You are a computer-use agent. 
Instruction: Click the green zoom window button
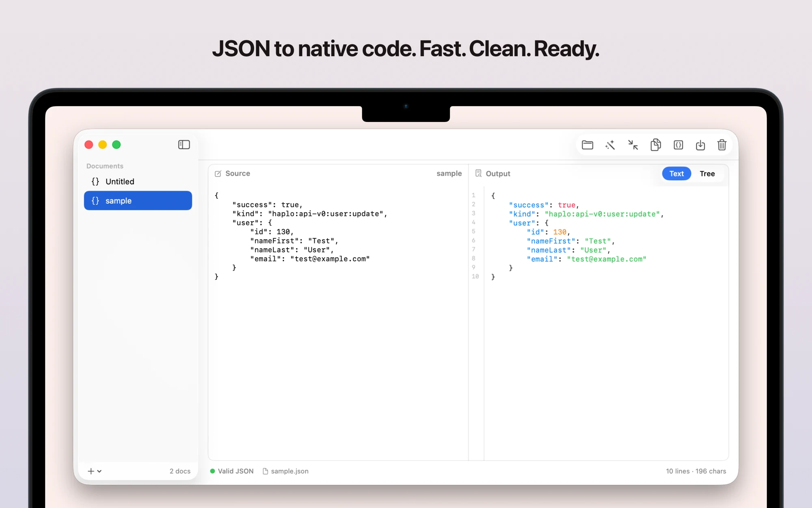tap(117, 145)
